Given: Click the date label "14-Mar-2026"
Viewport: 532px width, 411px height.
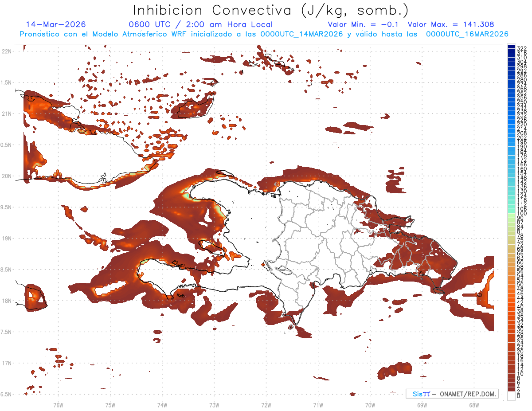Looking at the screenshot, I should [56, 24].
